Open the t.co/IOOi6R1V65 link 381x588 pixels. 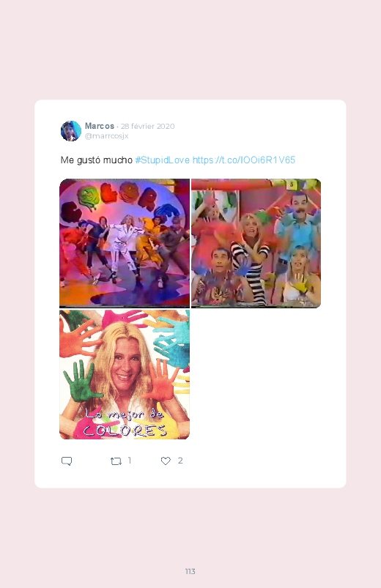[243, 160]
